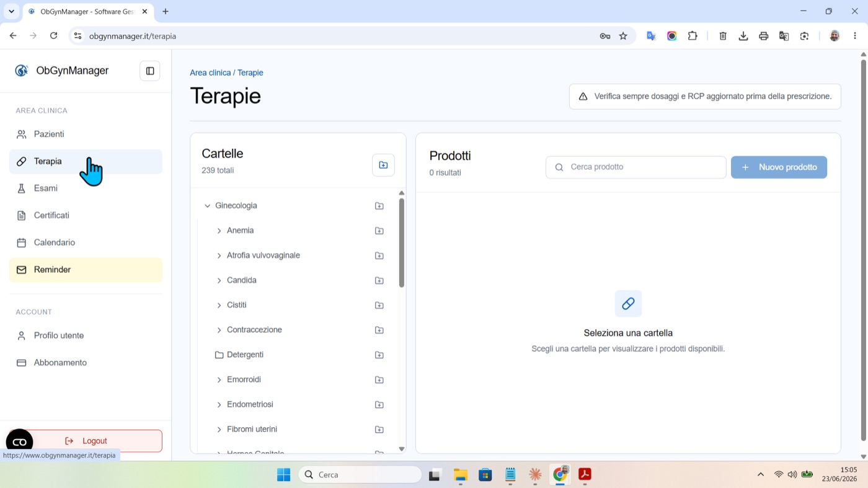This screenshot has width=868, height=488.
Task: Select Terapia in the sidebar
Action: [86, 161]
